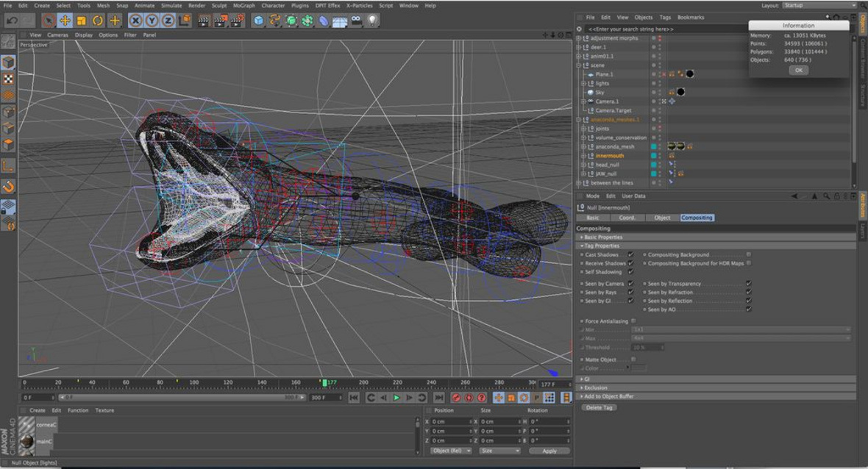868x469 pixels.
Task: Click the green playhead at frame 177
Action: click(x=324, y=382)
